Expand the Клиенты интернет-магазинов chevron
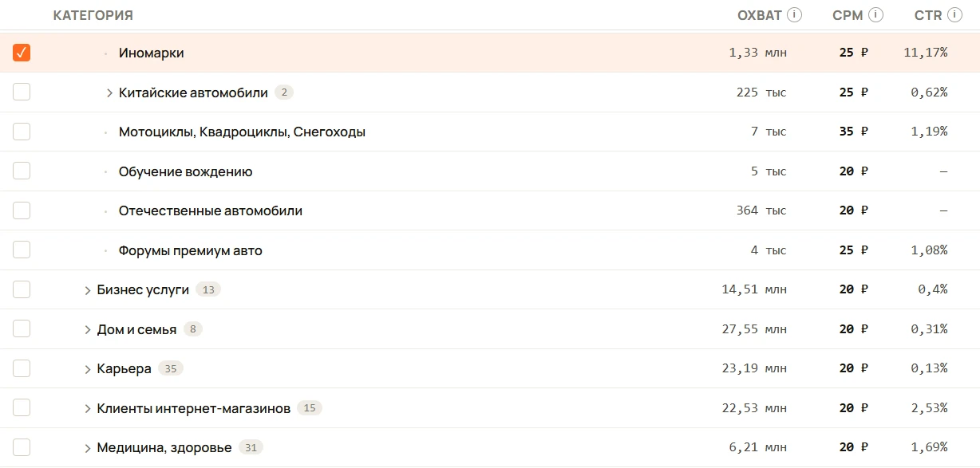 point(88,408)
